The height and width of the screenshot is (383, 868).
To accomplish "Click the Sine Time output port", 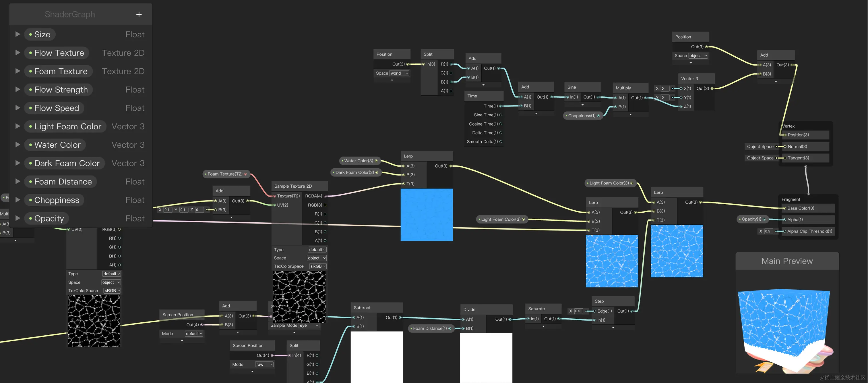I will tap(501, 115).
